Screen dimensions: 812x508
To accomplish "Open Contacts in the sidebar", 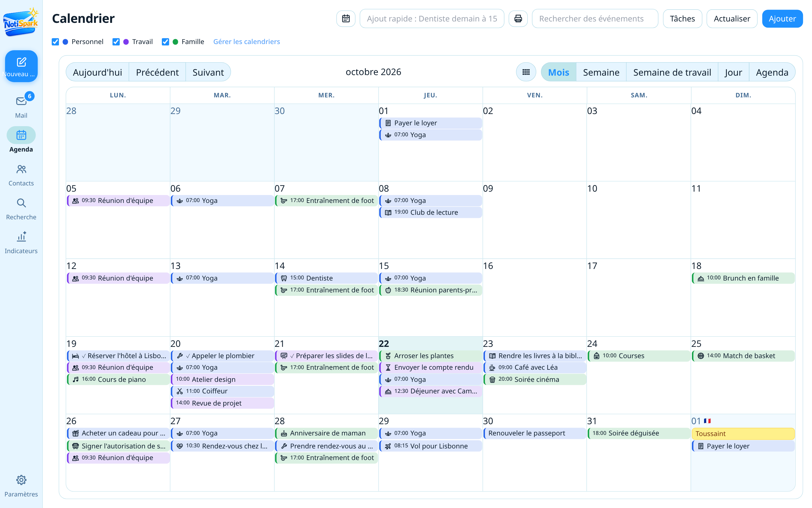I will 21,175.
